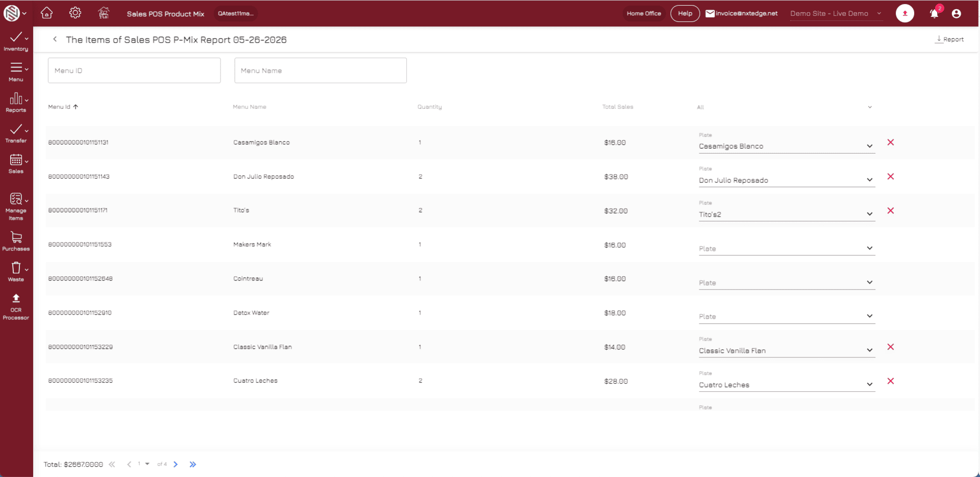980x477 pixels.
Task: Open the user account profile icon
Action: (956, 14)
